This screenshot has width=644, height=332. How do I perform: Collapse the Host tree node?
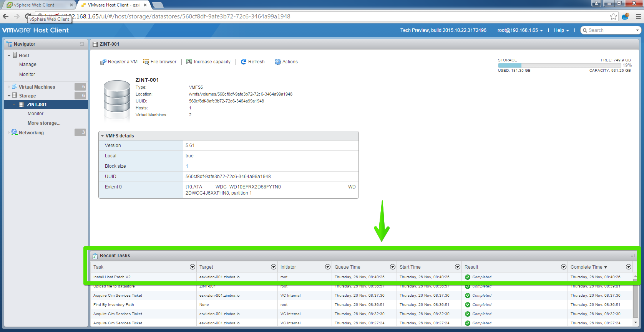click(x=9, y=56)
